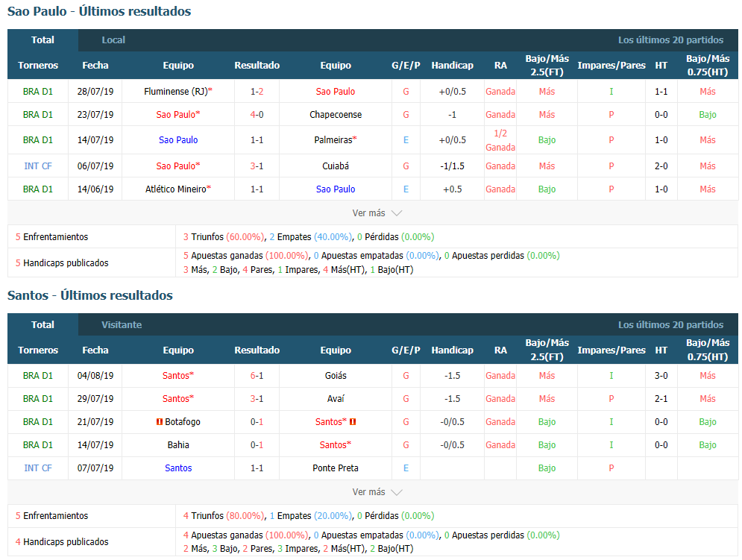Open the 4-0 result against Chapecoense
Image resolution: width=742 pixels, height=560 pixels.
[257, 115]
